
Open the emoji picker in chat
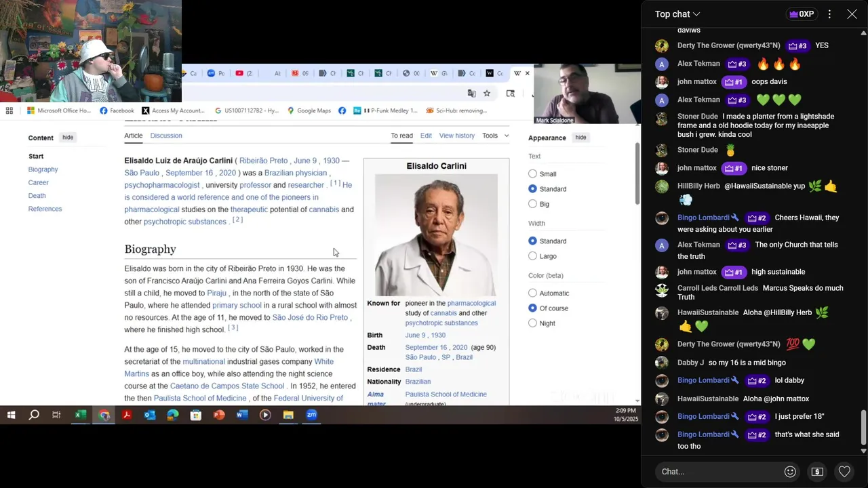[x=790, y=472]
